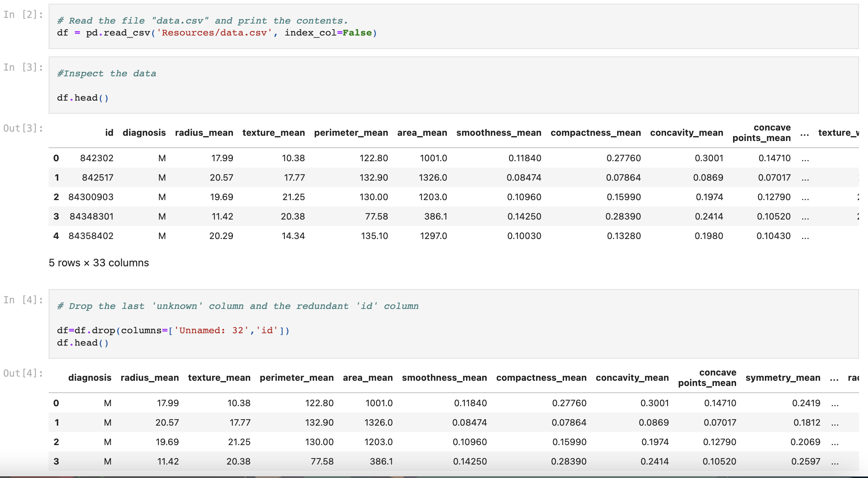Screen dimensions: 868x478
Task: Click the Out[4] output prompt
Action: pyautogui.click(x=23, y=373)
